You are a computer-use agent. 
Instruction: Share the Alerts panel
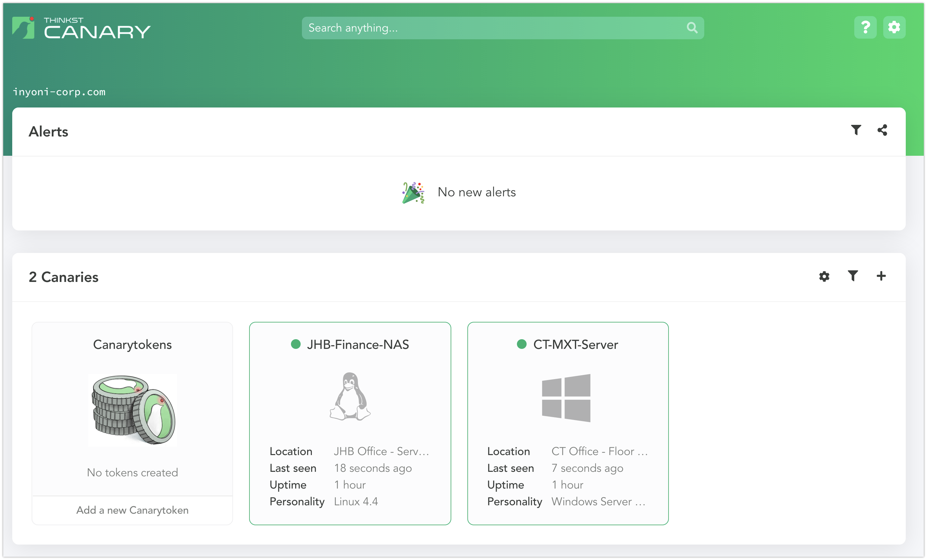click(883, 130)
